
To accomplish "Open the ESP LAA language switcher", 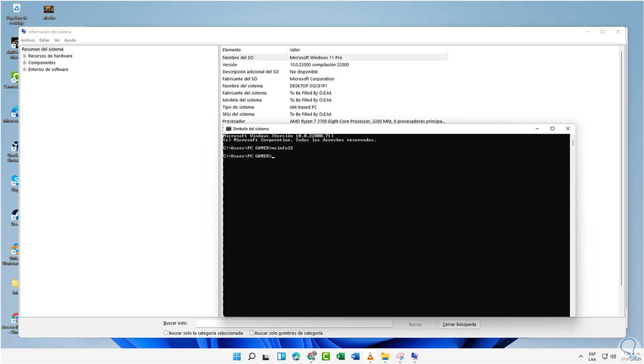I will (592, 356).
